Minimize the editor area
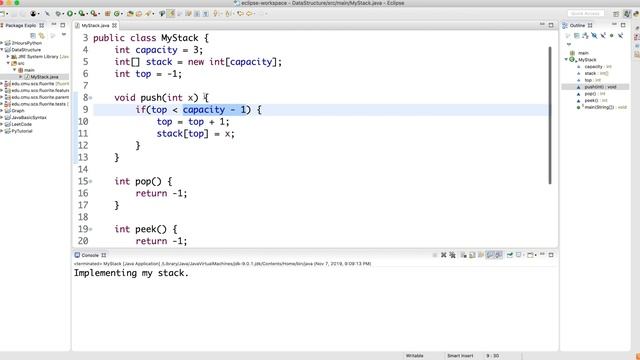640x360 pixels. tap(542, 25)
